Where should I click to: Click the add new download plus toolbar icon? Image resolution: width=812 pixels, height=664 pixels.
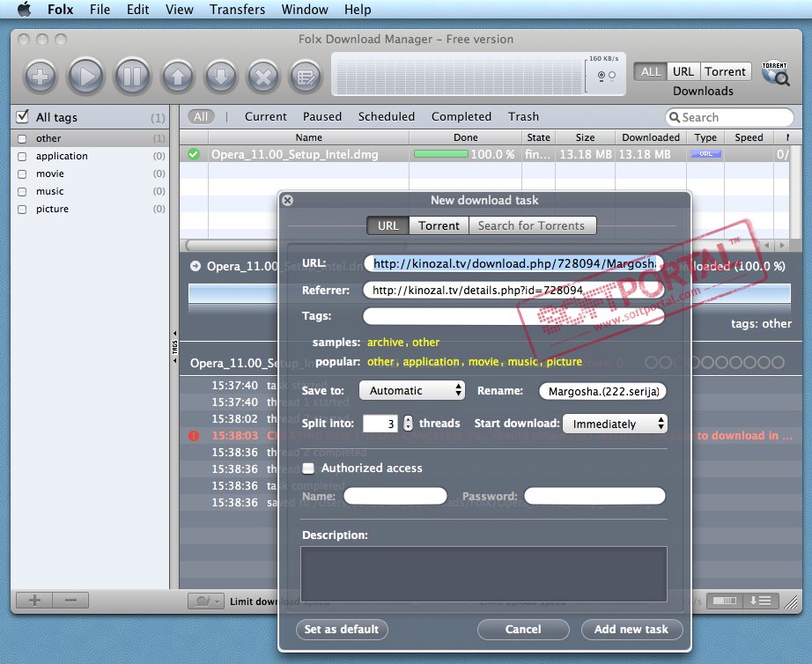click(41, 77)
